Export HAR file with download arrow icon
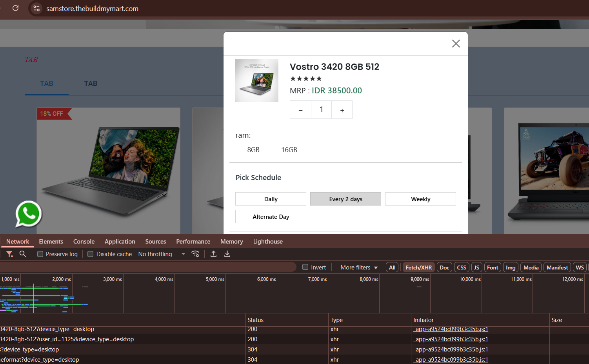Screen dimensions: 589x364 point(227,254)
